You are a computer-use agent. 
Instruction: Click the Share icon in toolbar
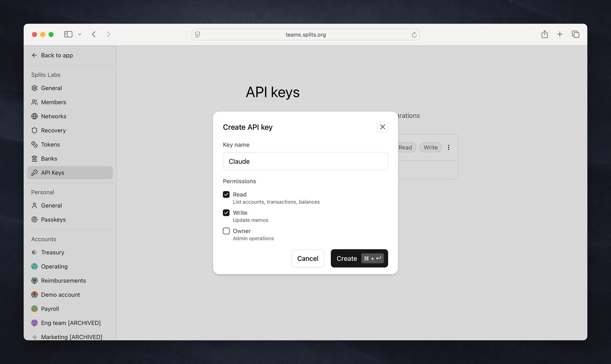click(x=544, y=35)
